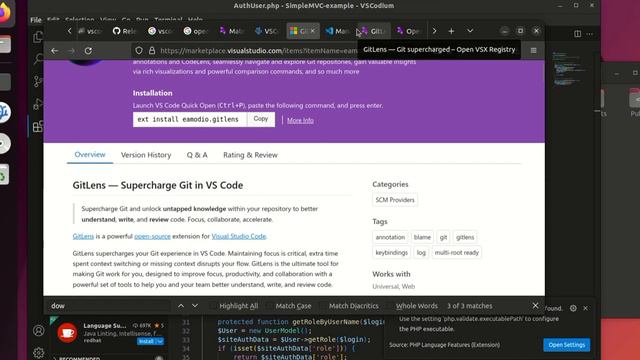
Task: Open the VSCodium notification gear options
Action: pyautogui.click(x=573, y=308)
